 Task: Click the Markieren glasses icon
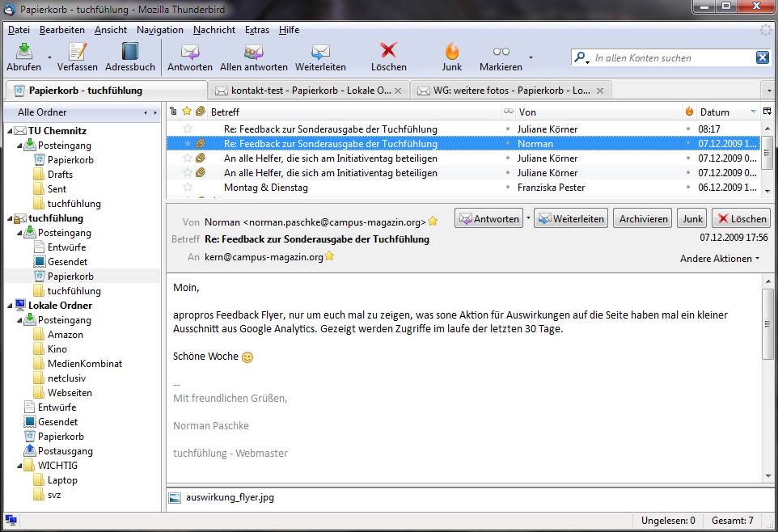click(501, 51)
